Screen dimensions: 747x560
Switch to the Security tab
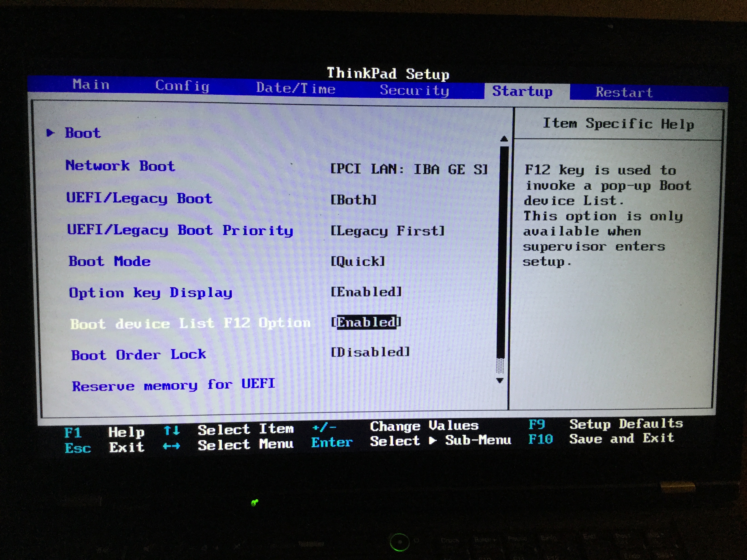tap(414, 90)
